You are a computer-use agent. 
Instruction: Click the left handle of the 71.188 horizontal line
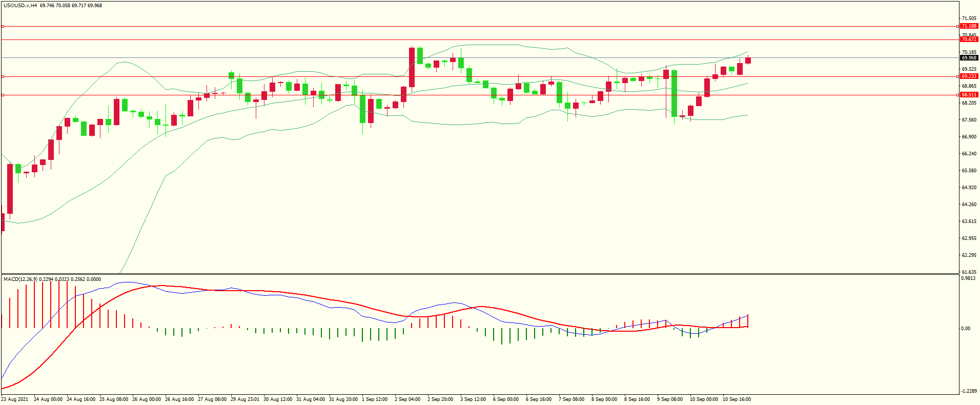[3, 26]
